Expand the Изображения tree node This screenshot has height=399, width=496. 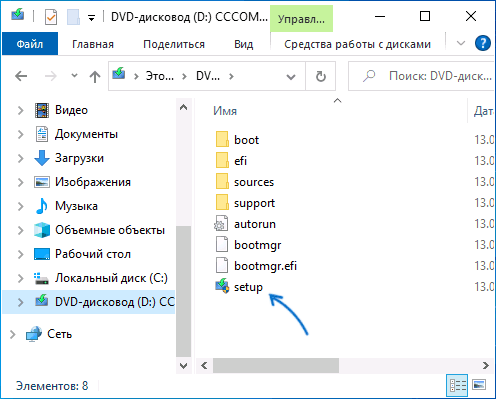tap(21, 182)
